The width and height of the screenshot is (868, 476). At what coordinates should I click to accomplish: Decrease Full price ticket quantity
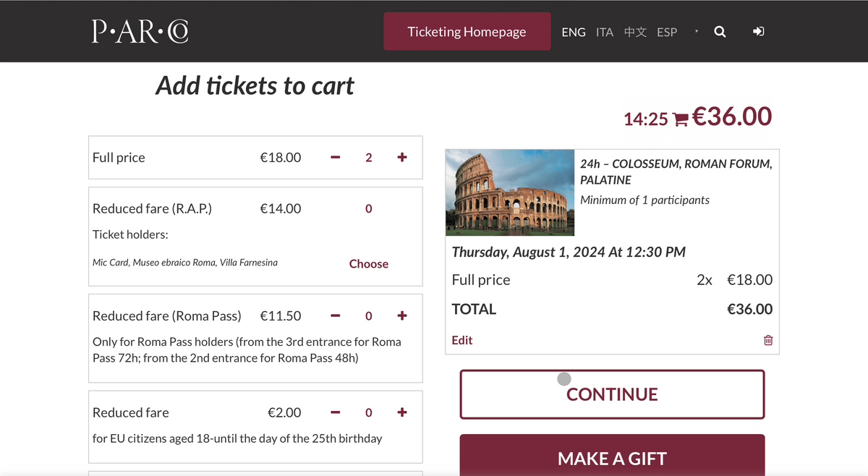(x=336, y=157)
